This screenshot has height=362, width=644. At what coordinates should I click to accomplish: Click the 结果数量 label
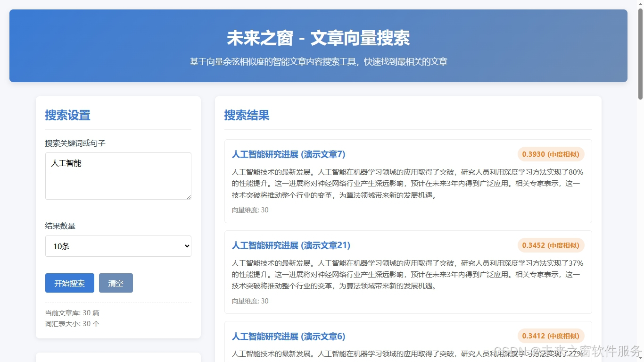click(60, 226)
